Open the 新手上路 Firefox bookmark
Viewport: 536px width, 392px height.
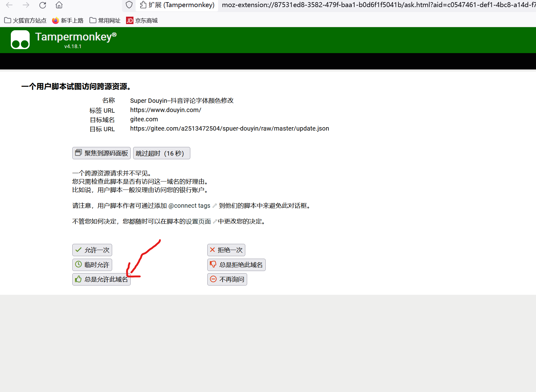click(x=68, y=20)
